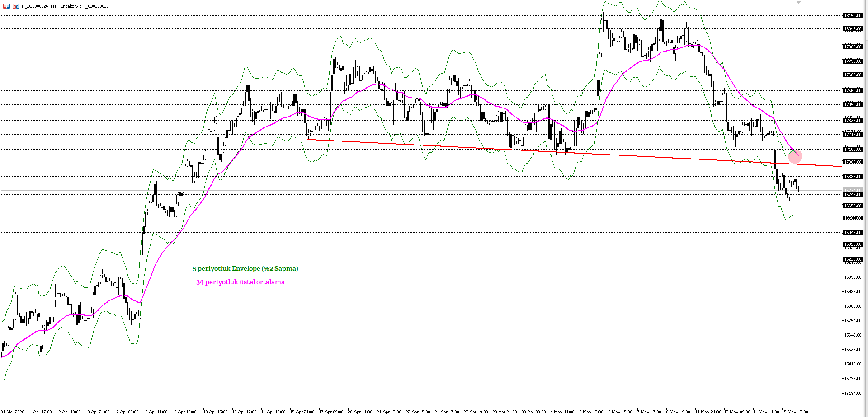Click the 17100.00 price level label
Image resolution: width=868 pixels, height=417 pixels.
click(853, 150)
